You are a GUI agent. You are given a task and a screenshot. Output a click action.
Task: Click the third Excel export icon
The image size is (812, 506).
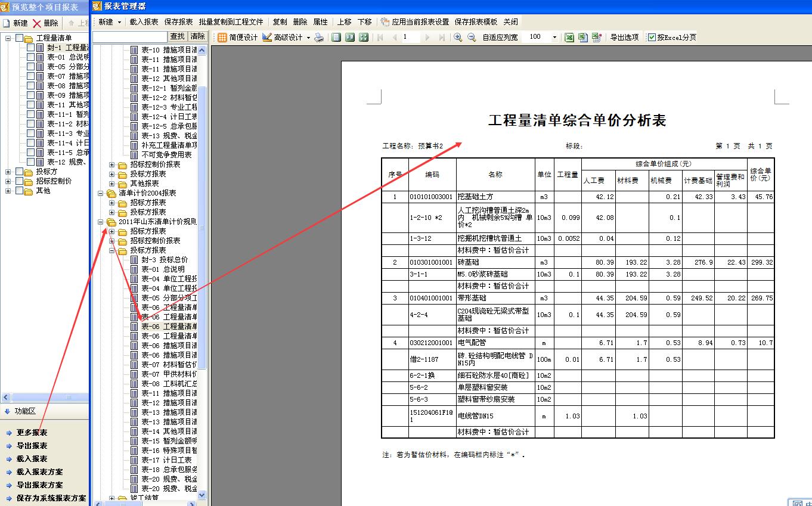point(597,37)
